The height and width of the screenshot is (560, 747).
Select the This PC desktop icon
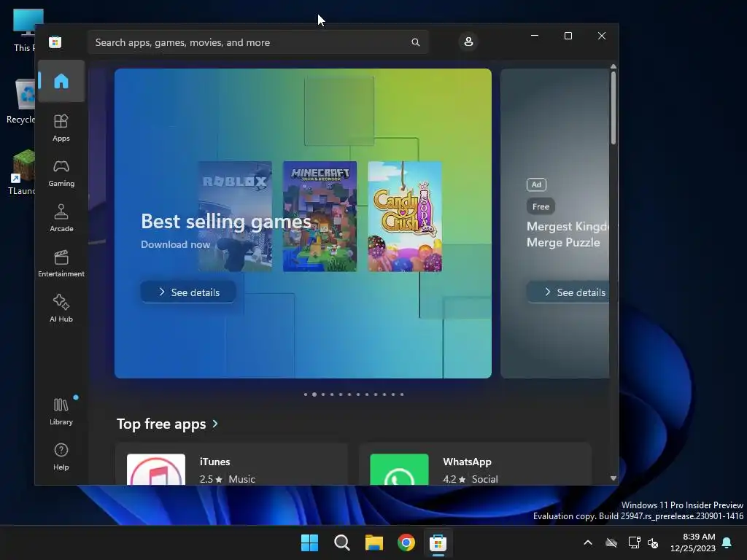[23, 31]
